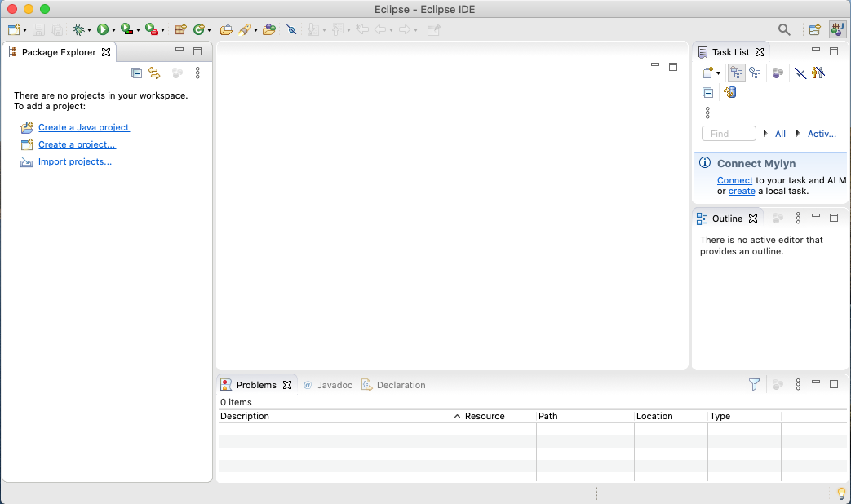This screenshot has width=851, height=504.
Task: Minimize the Package Explorer panel
Action: tap(180, 50)
